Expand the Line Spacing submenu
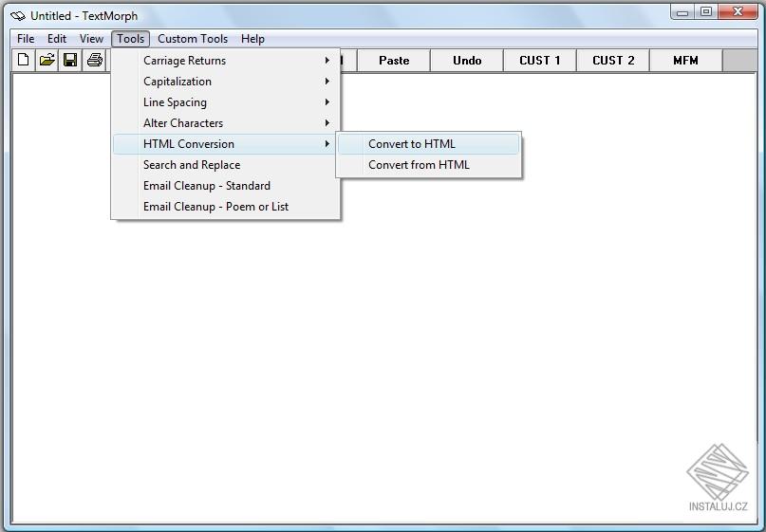This screenshot has height=532, width=766. tap(225, 102)
